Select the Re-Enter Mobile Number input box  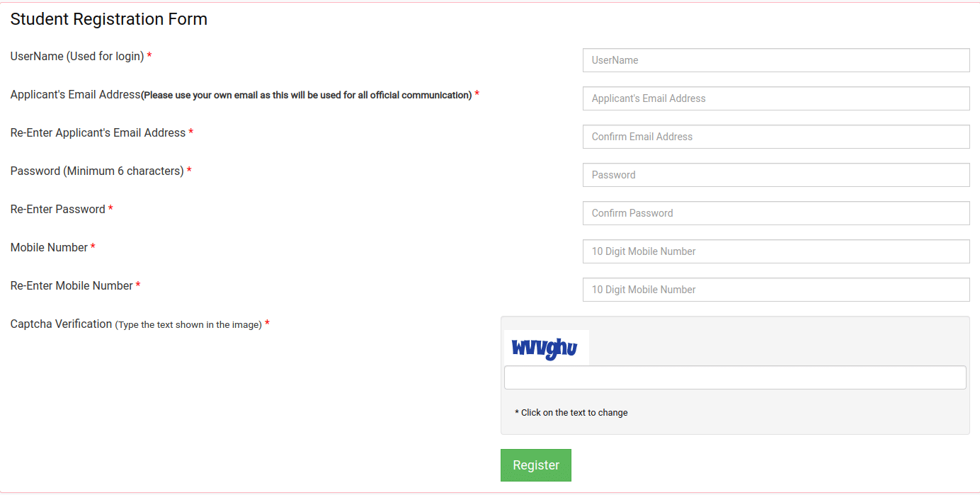[775, 290]
